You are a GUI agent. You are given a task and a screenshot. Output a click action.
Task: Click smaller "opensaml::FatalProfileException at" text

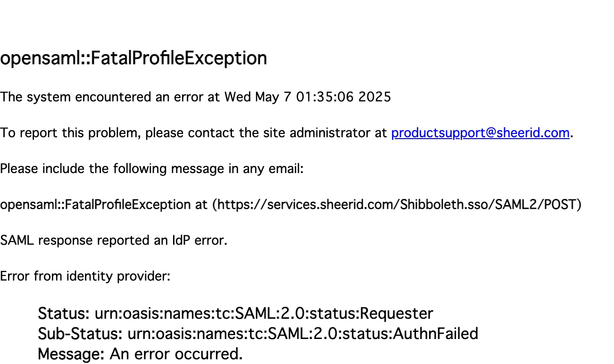pos(104,205)
